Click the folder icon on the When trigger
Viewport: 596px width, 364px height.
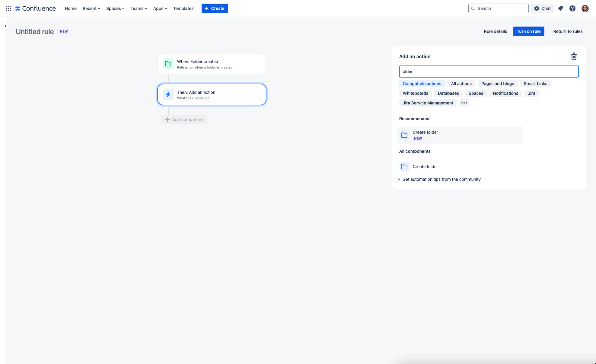pyautogui.click(x=168, y=64)
